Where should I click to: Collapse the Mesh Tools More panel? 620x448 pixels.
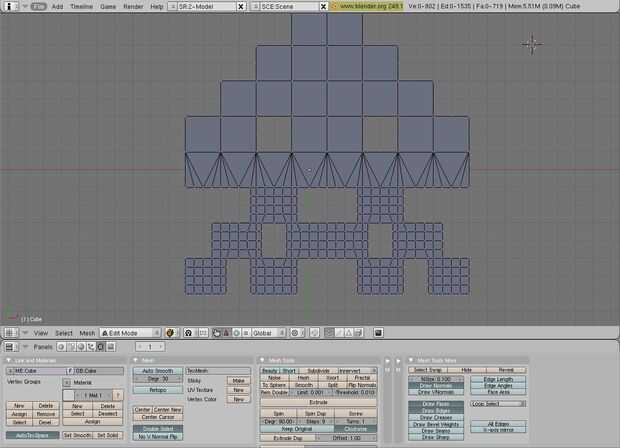411,360
